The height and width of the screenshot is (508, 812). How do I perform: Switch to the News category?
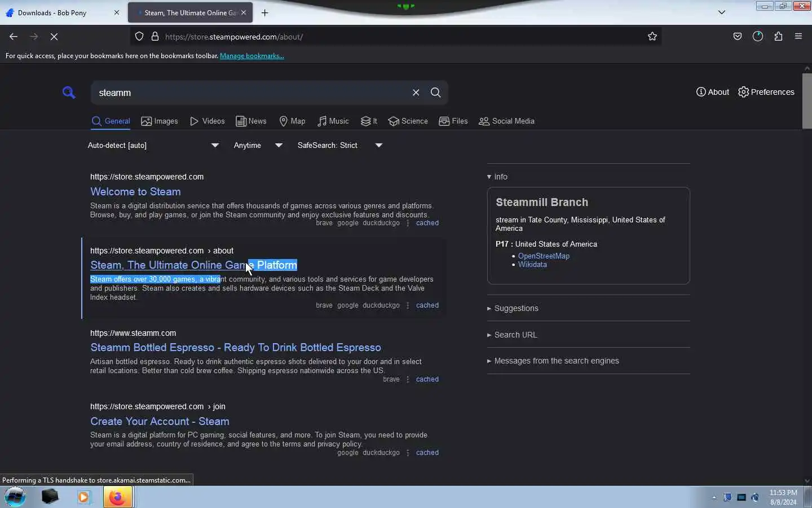coord(251,121)
